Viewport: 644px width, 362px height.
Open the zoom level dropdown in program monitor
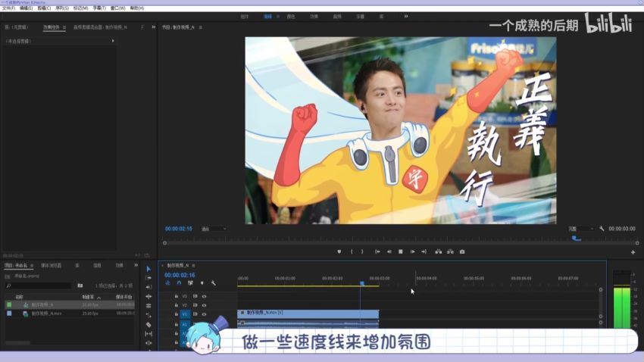pyautogui.click(x=214, y=229)
